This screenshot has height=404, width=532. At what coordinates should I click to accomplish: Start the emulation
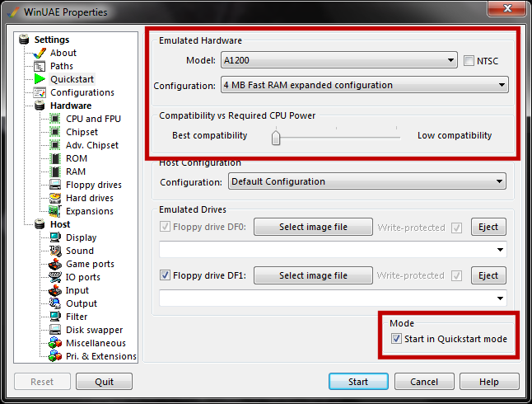coord(358,382)
